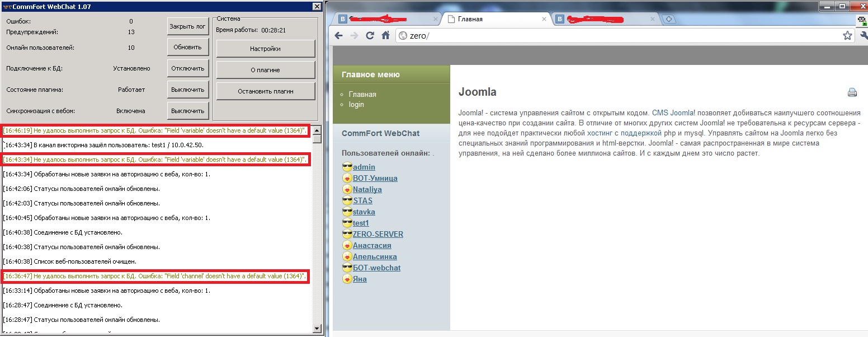Disconnect the database with Отключить button
This screenshot has width=868, height=337.
tap(188, 68)
